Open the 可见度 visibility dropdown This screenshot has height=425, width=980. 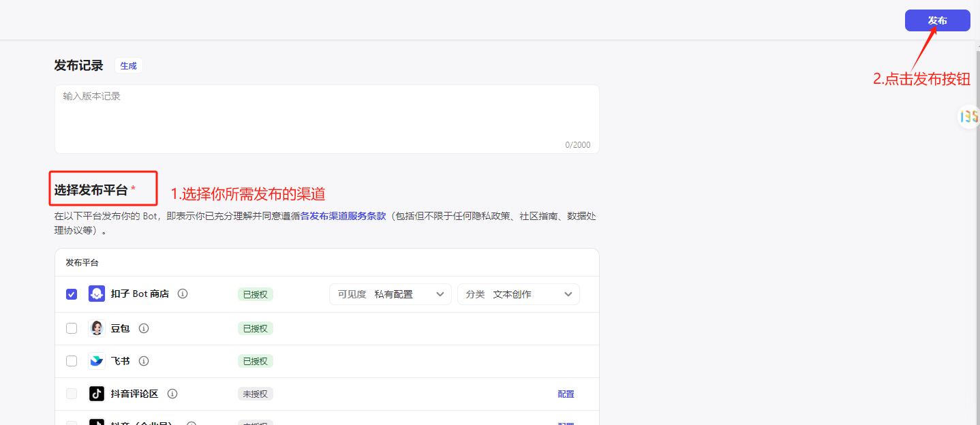tap(390, 294)
